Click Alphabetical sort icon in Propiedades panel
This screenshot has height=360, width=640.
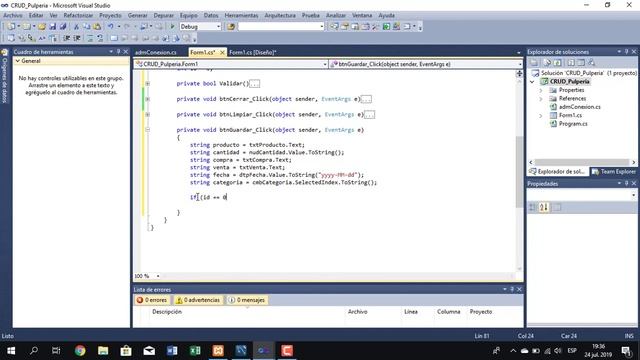coord(544,207)
